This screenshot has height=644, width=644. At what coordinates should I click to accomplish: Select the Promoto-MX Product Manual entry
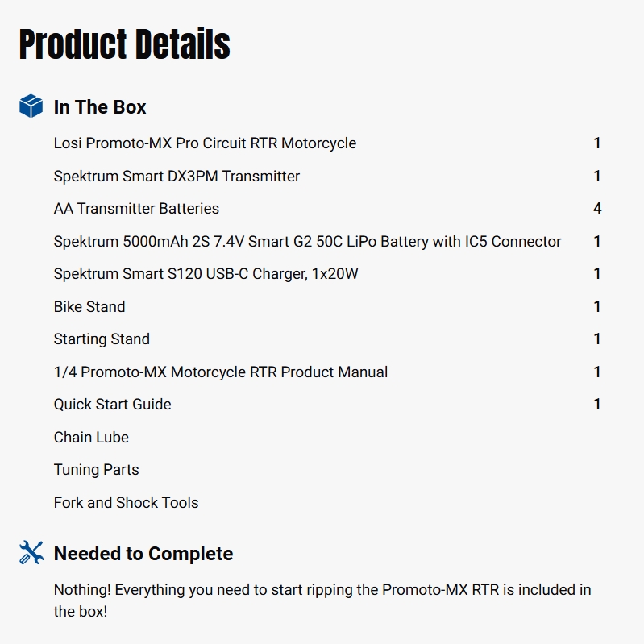[x=220, y=372]
